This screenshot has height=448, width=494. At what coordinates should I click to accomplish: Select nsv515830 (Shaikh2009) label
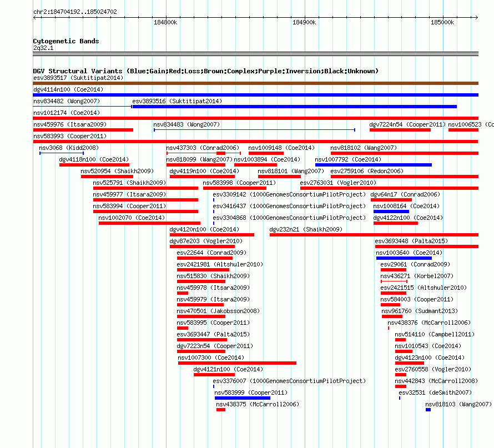point(213,276)
